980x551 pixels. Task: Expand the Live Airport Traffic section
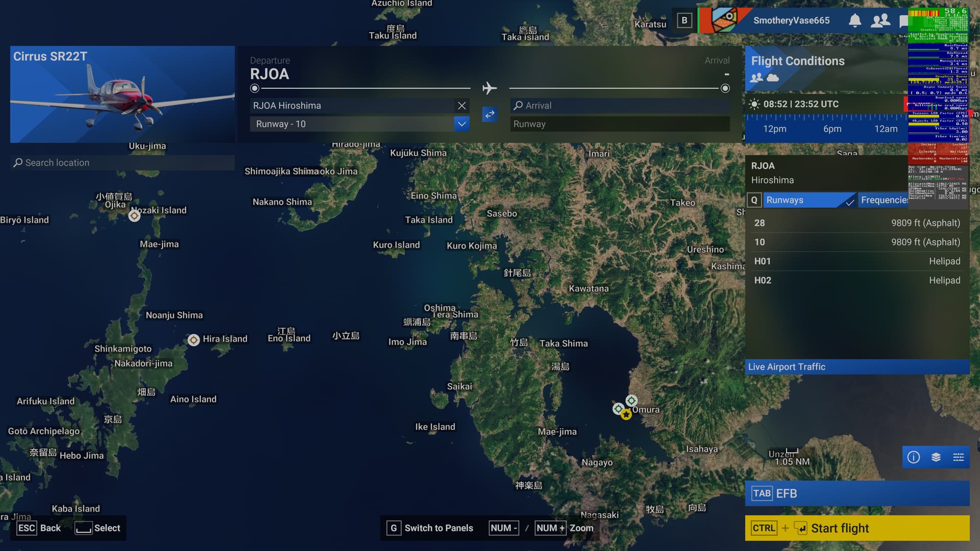pyautogui.click(x=856, y=367)
